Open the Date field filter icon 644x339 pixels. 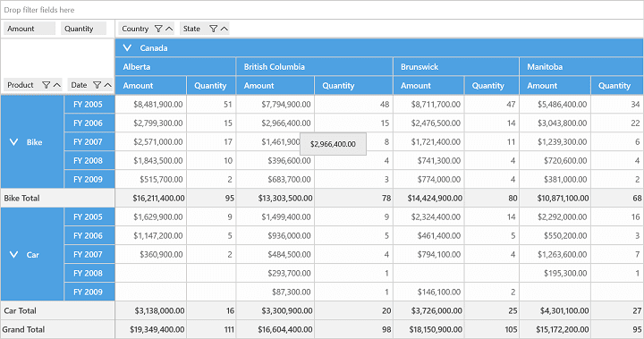click(x=97, y=85)
